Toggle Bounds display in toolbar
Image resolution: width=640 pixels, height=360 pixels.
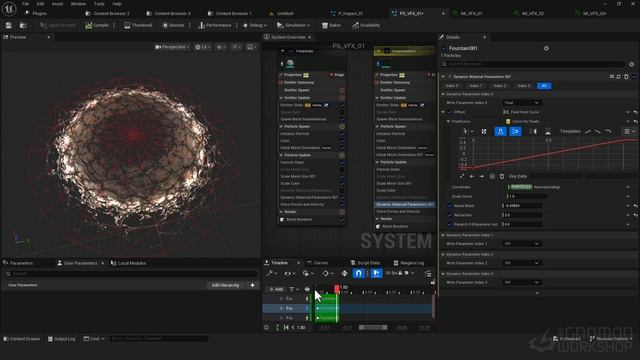click(x=173, y=25)
